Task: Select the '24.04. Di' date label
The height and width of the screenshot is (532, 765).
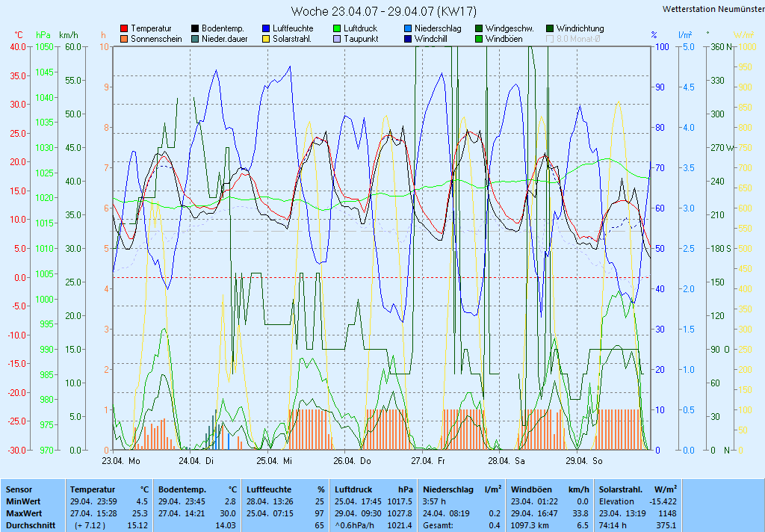Action: (196, 461)
